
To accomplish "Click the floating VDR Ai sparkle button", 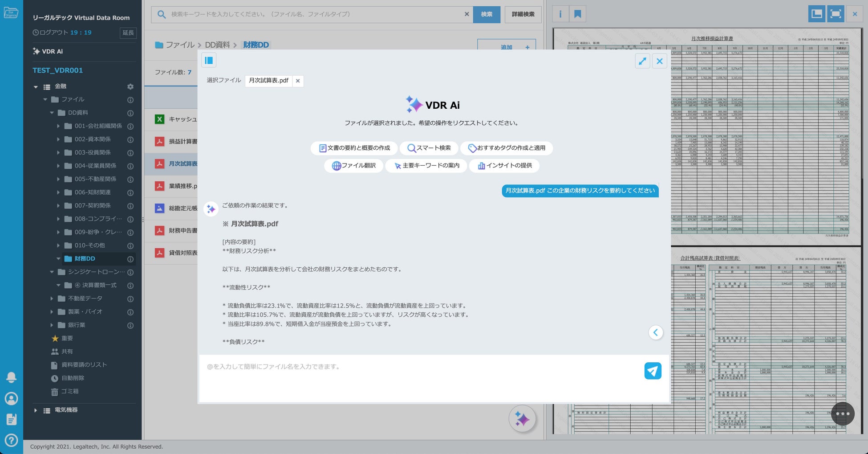I will (x=522, y=419).
